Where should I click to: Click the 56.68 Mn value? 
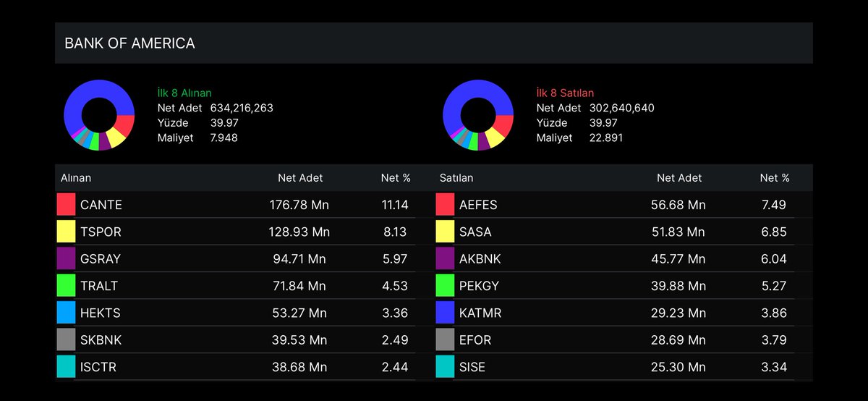pos(678,205)
